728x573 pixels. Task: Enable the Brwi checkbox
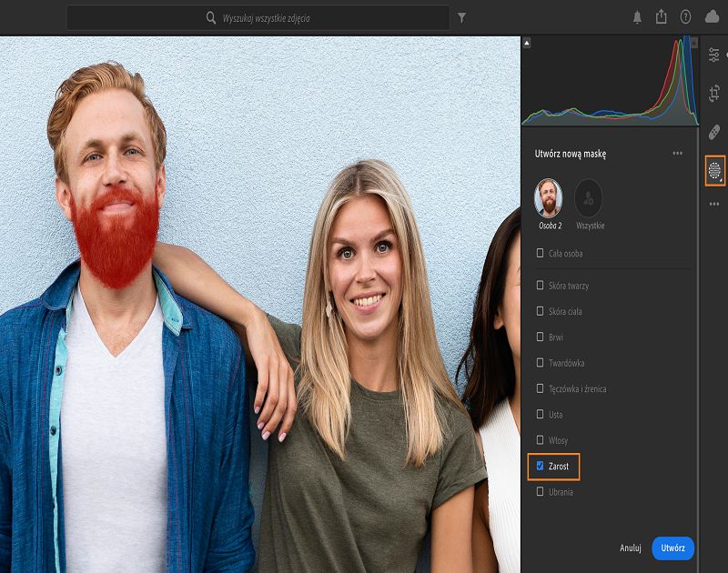(540, 337)
